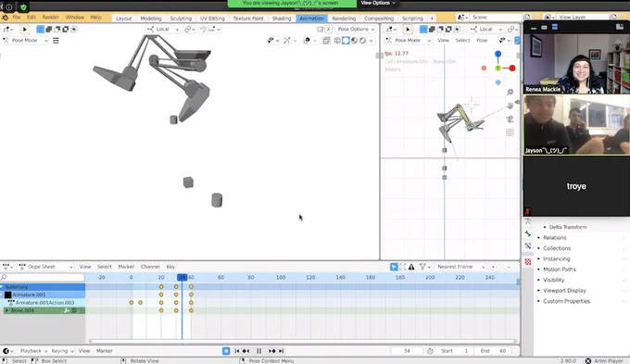
Task: Open the hamburger menu beside Pose Mode
Action: 56,41
